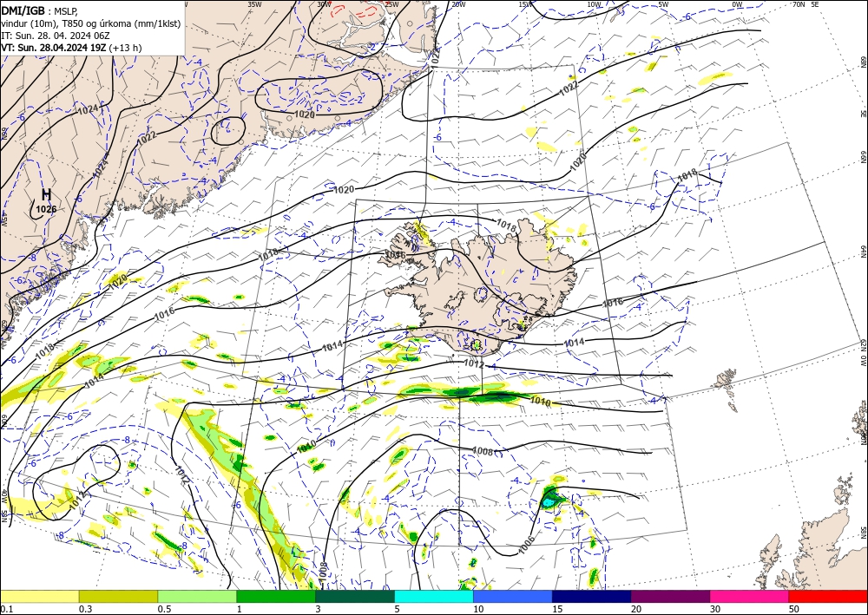
Task: Click the 35W longitude label
Action: (x=254, y=4)
